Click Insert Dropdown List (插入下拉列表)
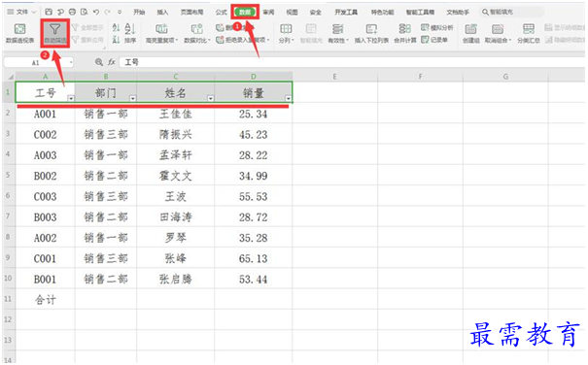Screen dimensions: 588x365 pyautogui.click(x=371, y=33)
